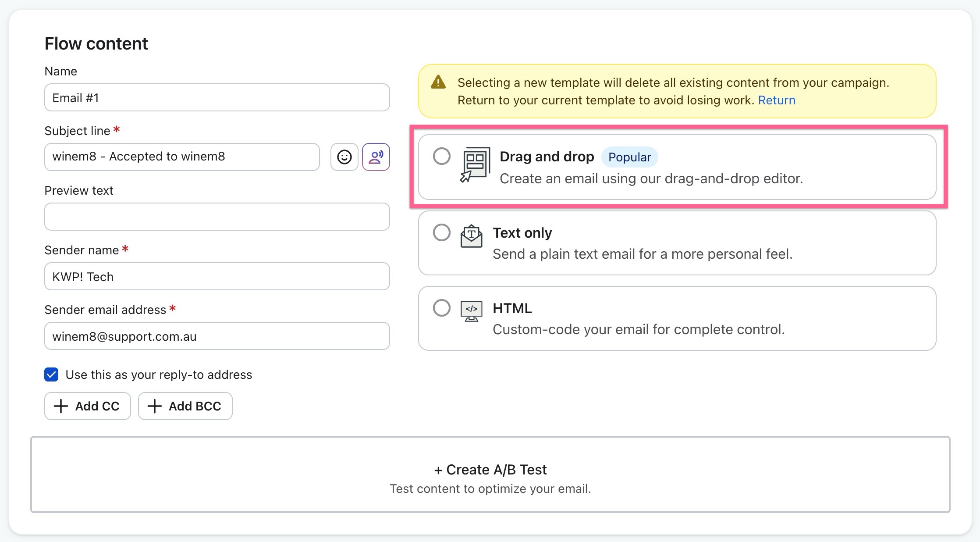
Task: Click 'Custom-code your email for complete control.' text
Action: 639,329
